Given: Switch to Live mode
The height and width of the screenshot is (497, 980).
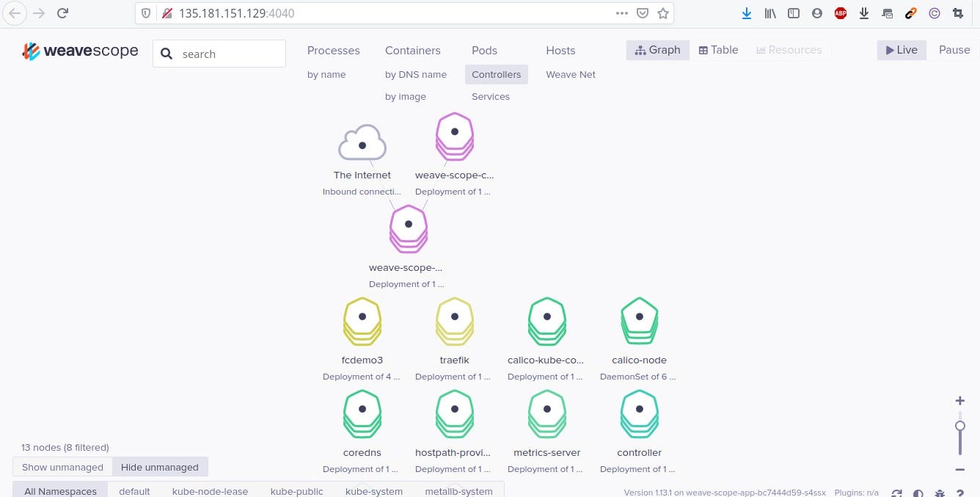Looking at the screenshot, I should (902, 50).
